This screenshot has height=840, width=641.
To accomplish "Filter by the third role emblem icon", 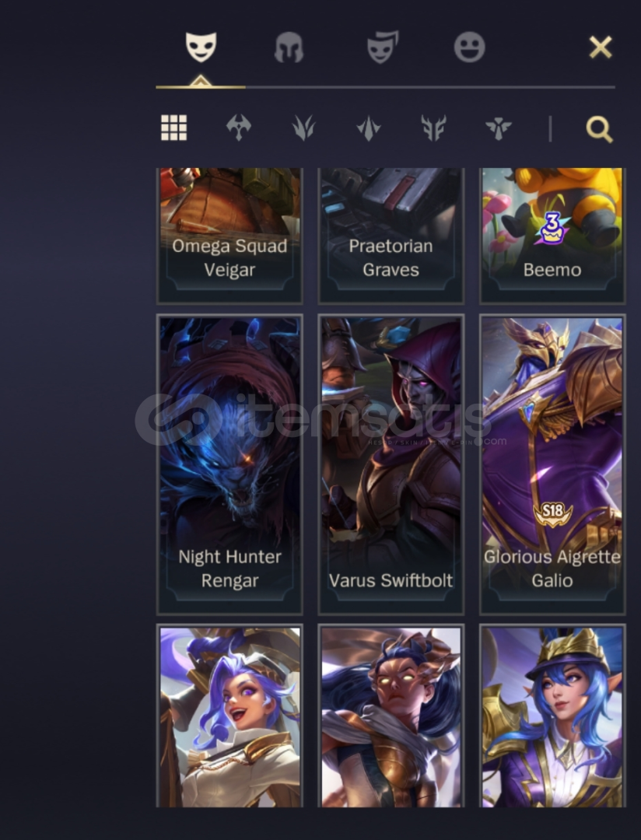I will coord(368,128).
